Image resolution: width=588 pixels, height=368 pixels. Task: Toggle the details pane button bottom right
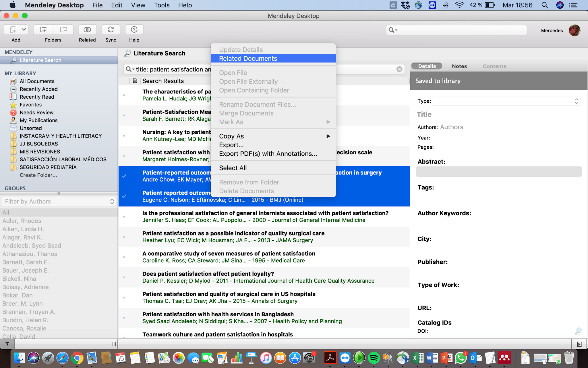point(579,344)
